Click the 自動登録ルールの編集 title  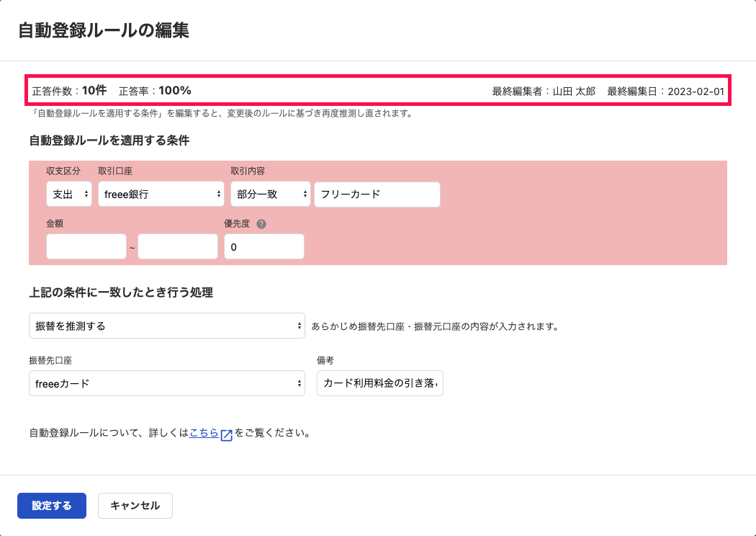tap(104, 30)
